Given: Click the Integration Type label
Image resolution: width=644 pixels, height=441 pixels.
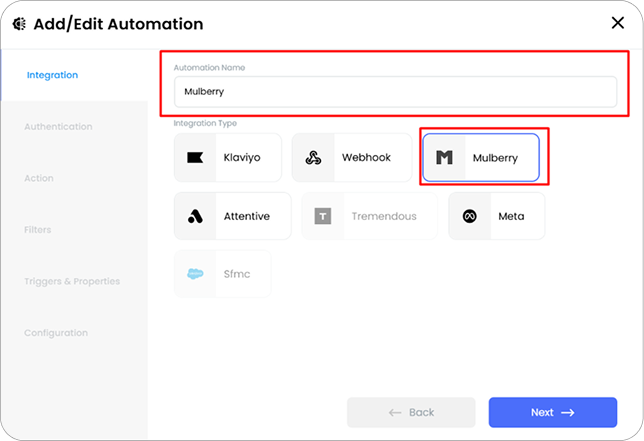Looking at the screenshot, I should (x=205, y=123).
